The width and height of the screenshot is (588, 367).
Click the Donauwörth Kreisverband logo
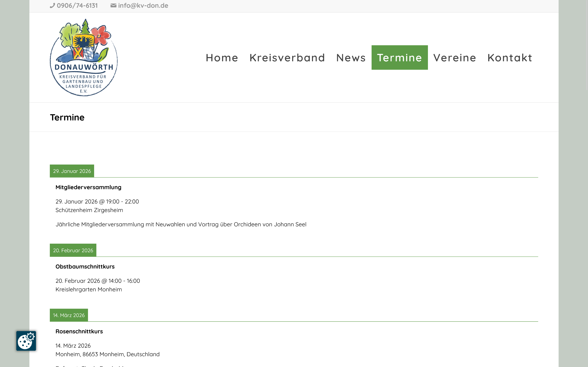click(84, 57)
